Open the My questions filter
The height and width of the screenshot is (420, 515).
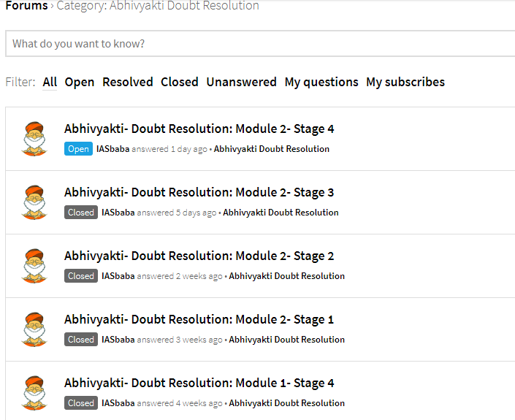(x=321, y=82)
